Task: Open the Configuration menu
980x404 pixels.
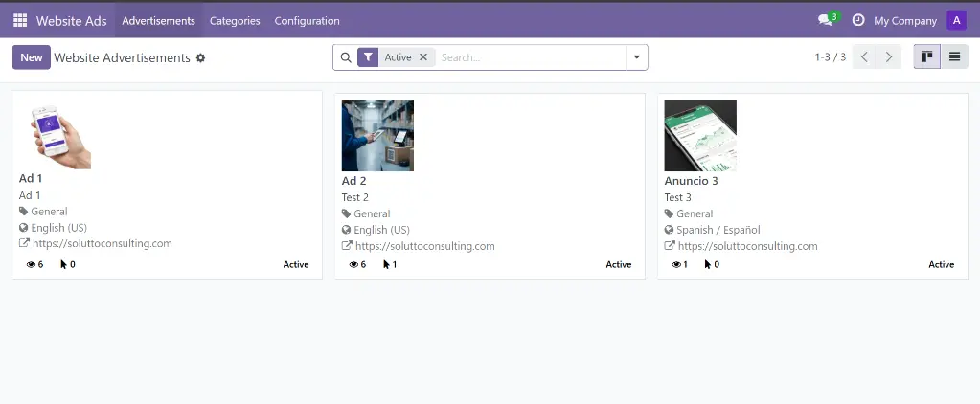Action: click(x=307, y=20)
